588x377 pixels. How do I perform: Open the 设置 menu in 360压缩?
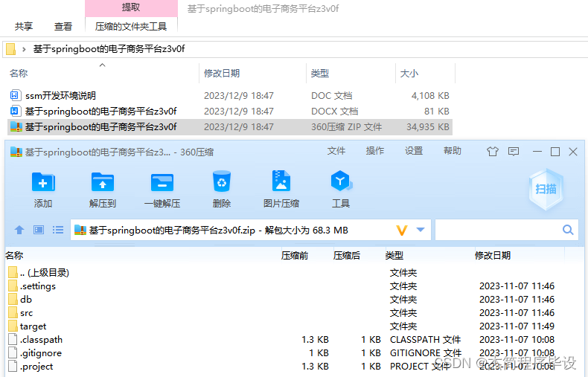click(x=414, y=151)
